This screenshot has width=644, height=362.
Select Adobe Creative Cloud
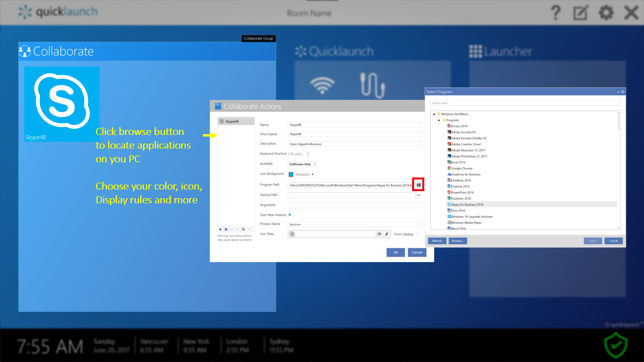(x=464, y=144)
